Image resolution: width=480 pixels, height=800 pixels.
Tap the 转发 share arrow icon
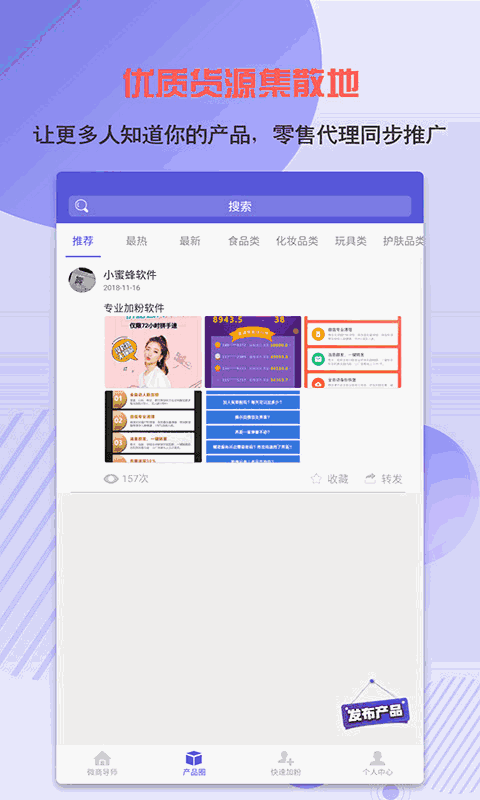370,479
